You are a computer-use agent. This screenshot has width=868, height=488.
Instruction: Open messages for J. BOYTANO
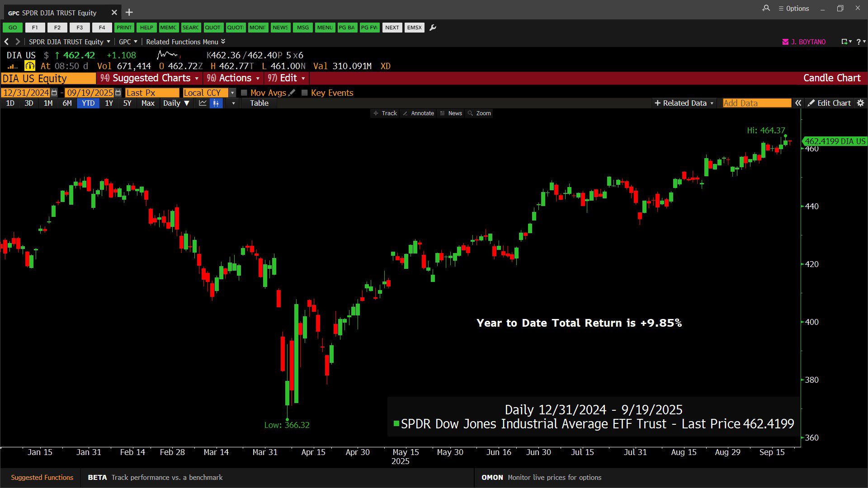[804, 42]
